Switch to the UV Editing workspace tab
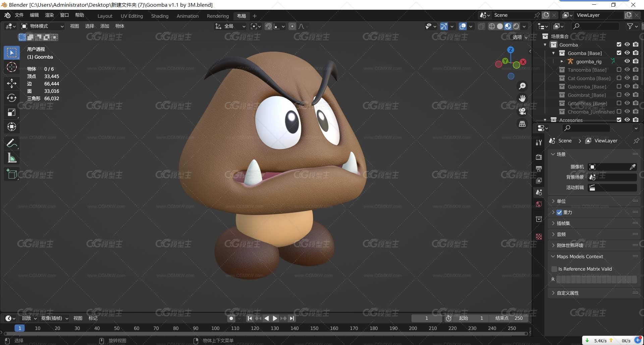The height and width of the screenshot is (345, 644). (132, 16)
